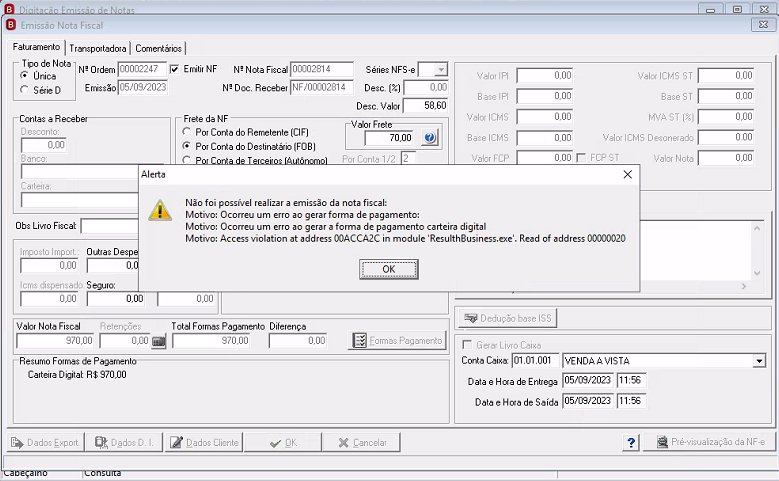The width and height of the screenshot is (779, 481).
Task: Click the text box scroll-up arrow
Action: click(757, 229)
